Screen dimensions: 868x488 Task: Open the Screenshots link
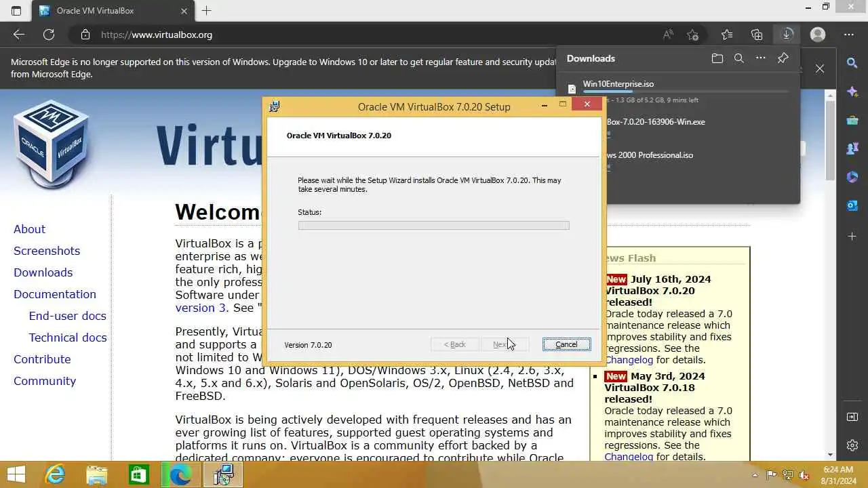[47, 251]
